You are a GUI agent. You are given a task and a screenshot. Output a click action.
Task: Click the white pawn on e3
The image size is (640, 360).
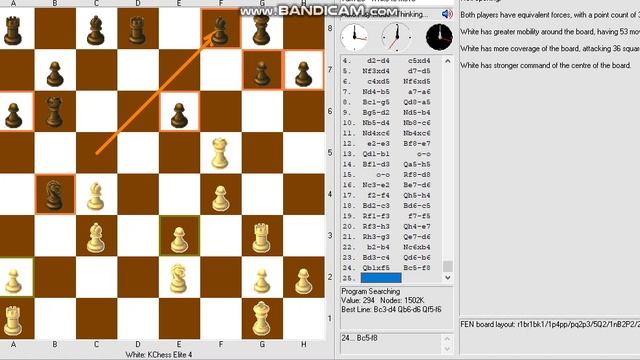(x=179, y=240)
